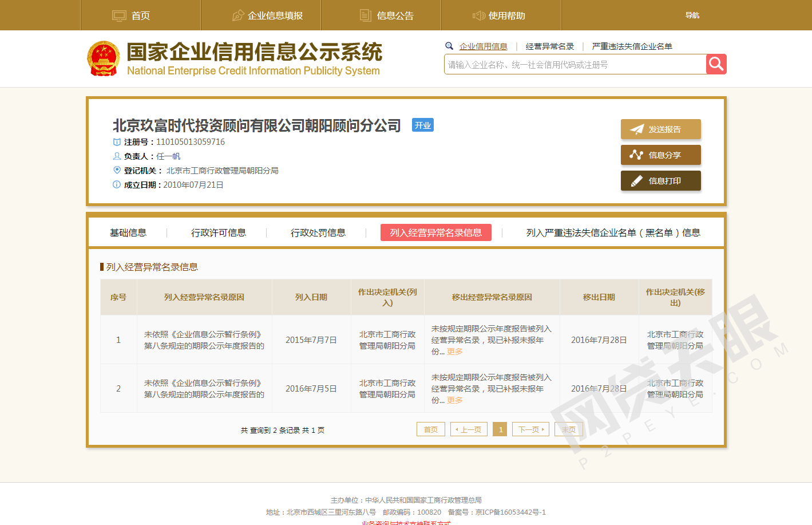Click establishment date 2010年07月21日
This screenshot has height=525, width=812.
click(193, 185)
